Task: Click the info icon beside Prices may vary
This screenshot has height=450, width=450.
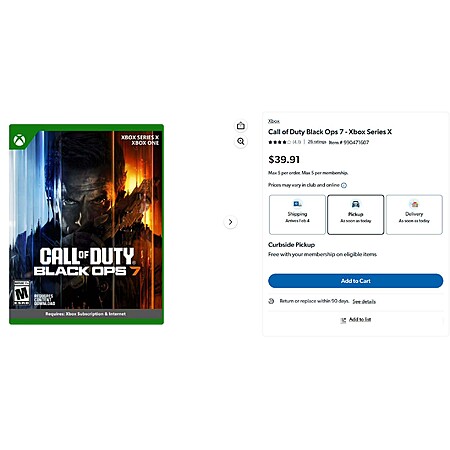Action: coord(344,185)
